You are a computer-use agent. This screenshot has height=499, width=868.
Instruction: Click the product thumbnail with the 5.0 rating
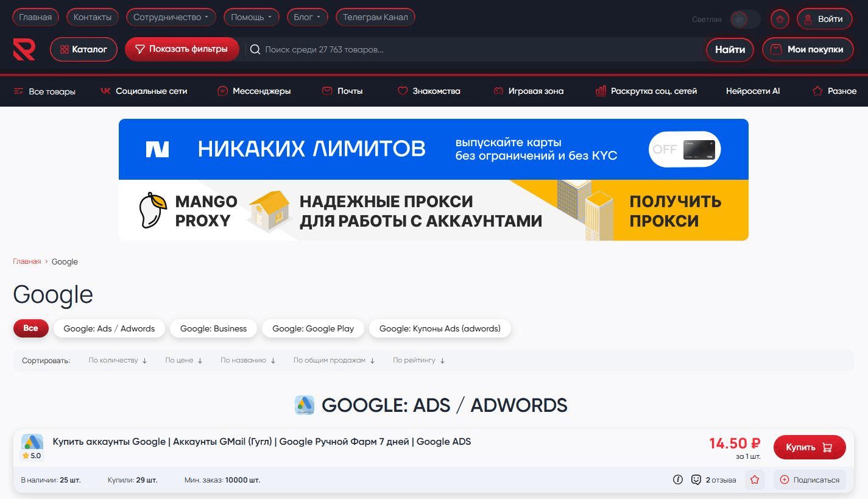click(32, 448)
